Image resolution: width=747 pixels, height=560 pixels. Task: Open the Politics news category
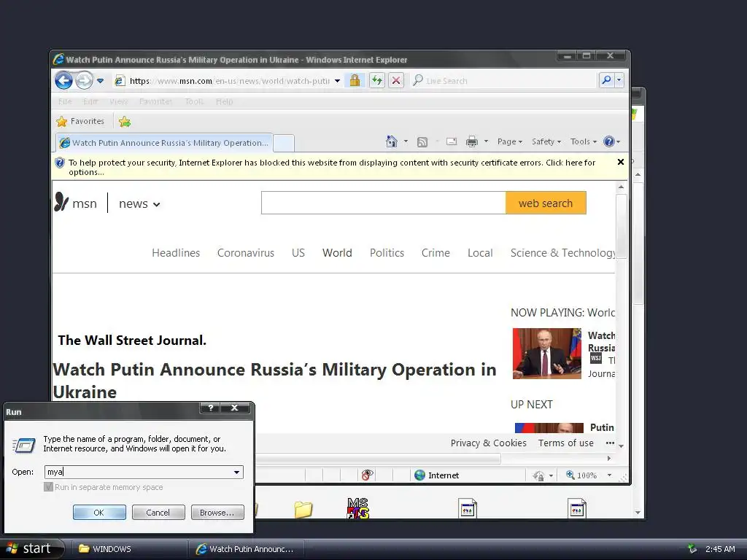pyautogui.click(x=387, y=253)
